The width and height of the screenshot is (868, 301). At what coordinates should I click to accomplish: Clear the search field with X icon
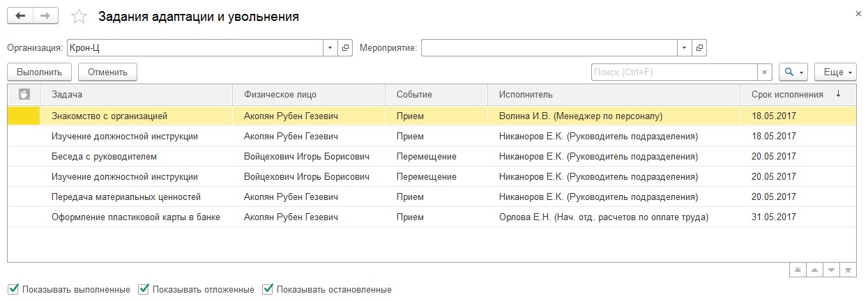point(765,72)
